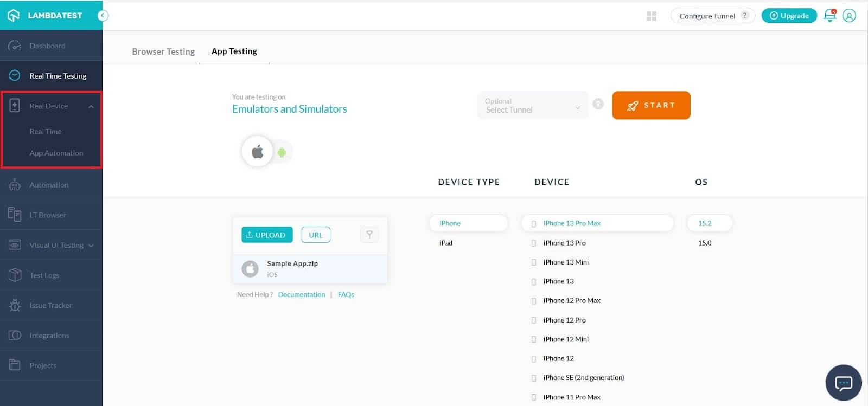
Task: Open Real Time Testing in the sidebar
Action: (51, 76)
